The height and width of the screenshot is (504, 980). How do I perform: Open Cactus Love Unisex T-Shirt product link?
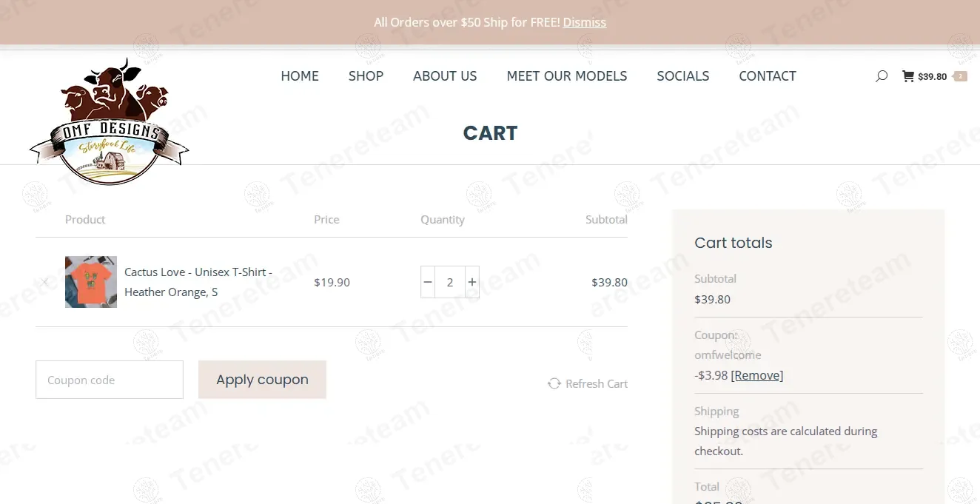[198, 282]
